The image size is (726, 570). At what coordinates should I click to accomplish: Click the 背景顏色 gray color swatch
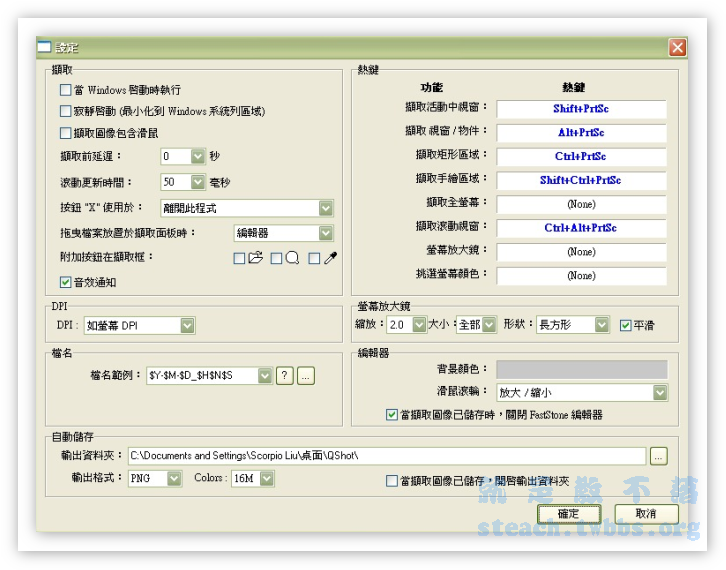pyautogui.click(x=581, y=370)
